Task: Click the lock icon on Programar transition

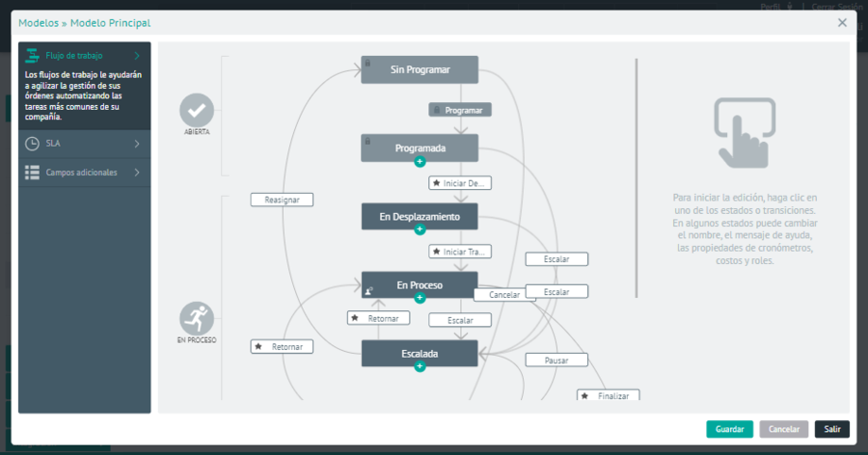Action: click(437, 110)
